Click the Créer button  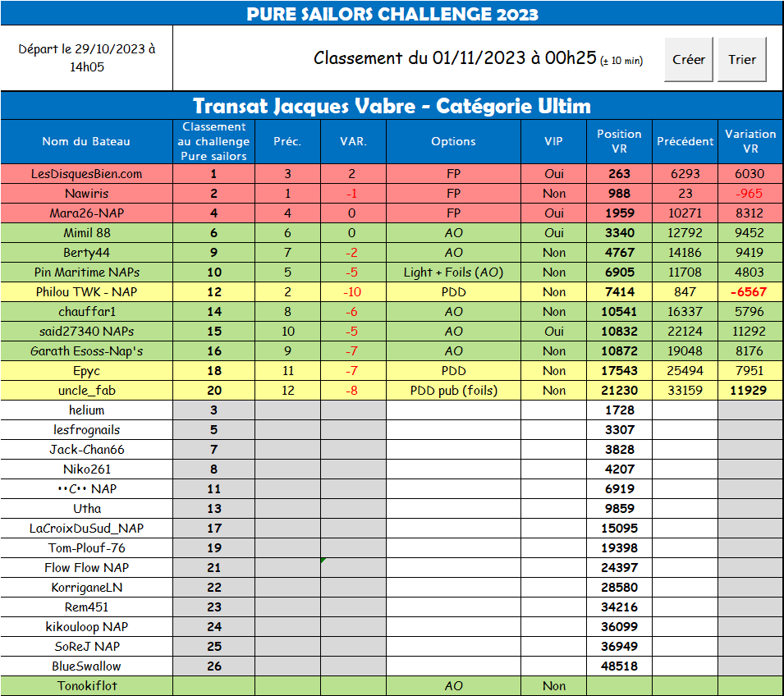(x=688, y=59)
